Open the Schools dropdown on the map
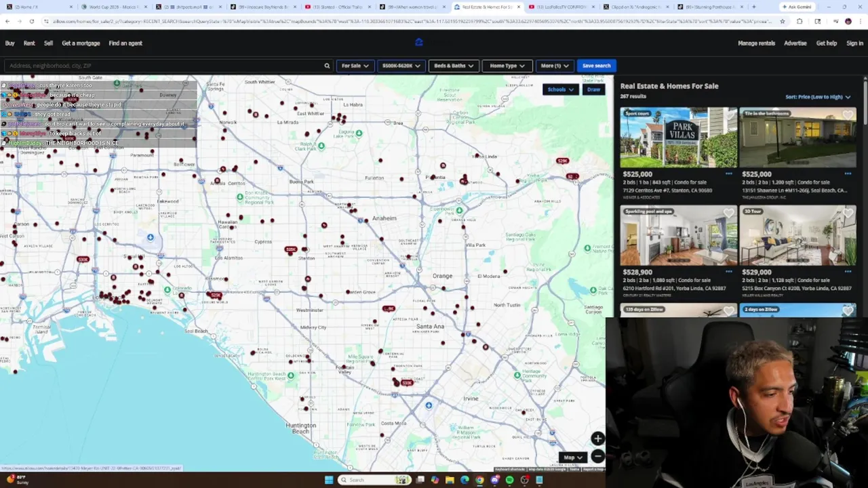 (560, 89)
